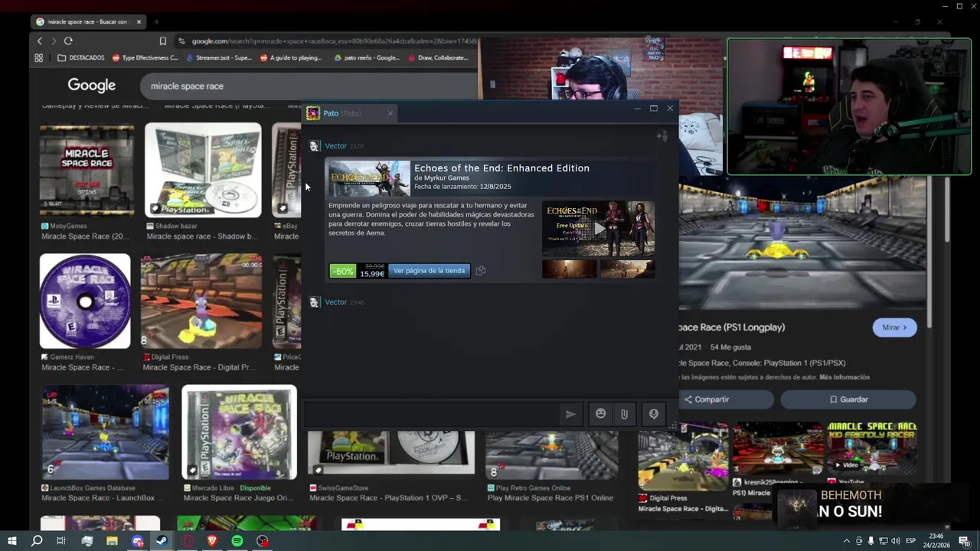Open a new browser tab
Screen dimensions: 980x551
coord(156,21)
